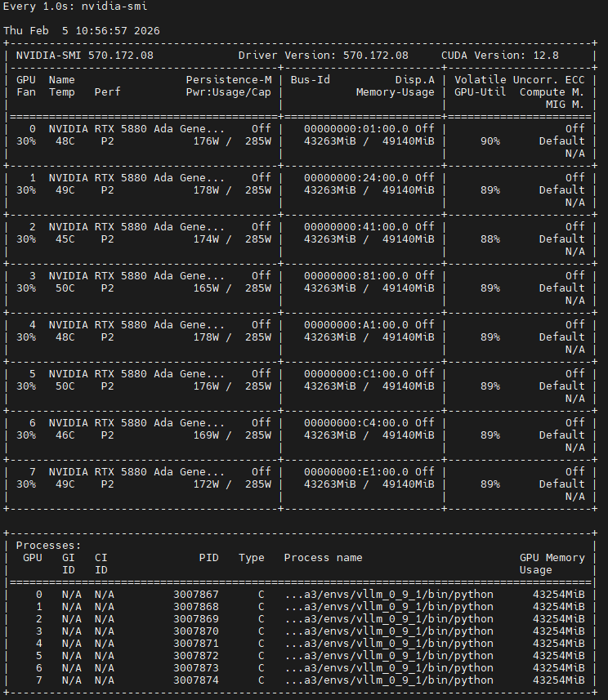
Task: Select bus id 00000000:24:00.0
Action: coord(356,178)
